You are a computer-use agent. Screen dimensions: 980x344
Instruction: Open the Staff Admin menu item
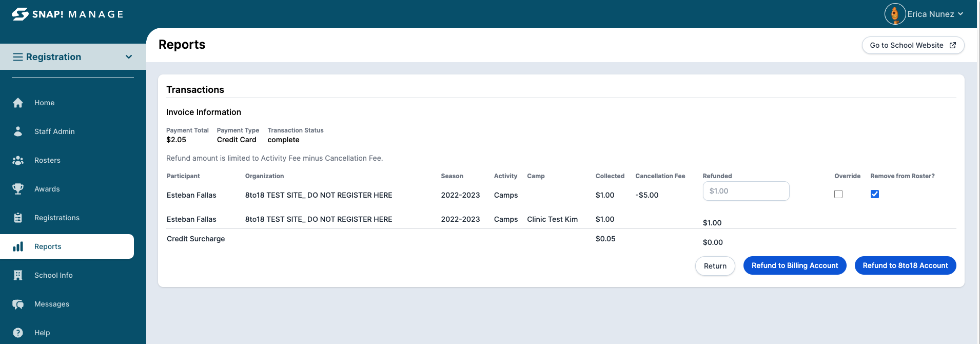point(54,131)
